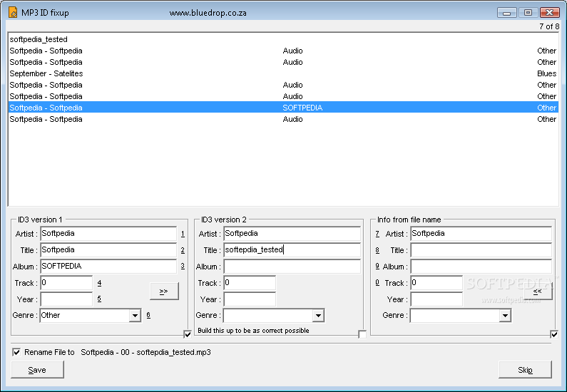
Task: Focus the ID3 version 1 Track field
Action: (x=66, y=283)
